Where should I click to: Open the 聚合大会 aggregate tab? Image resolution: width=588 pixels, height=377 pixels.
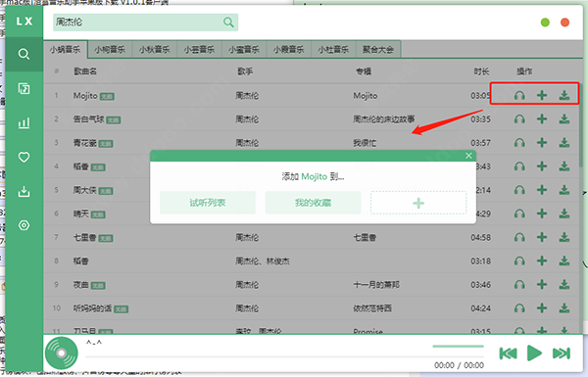coord(378,50)
